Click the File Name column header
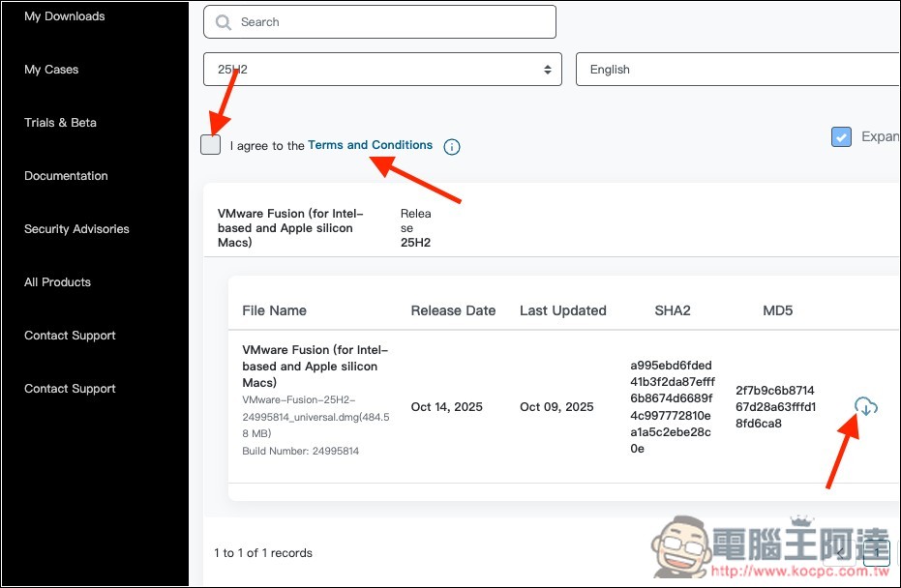Viewport: 901px width, 588px height. 274,310
